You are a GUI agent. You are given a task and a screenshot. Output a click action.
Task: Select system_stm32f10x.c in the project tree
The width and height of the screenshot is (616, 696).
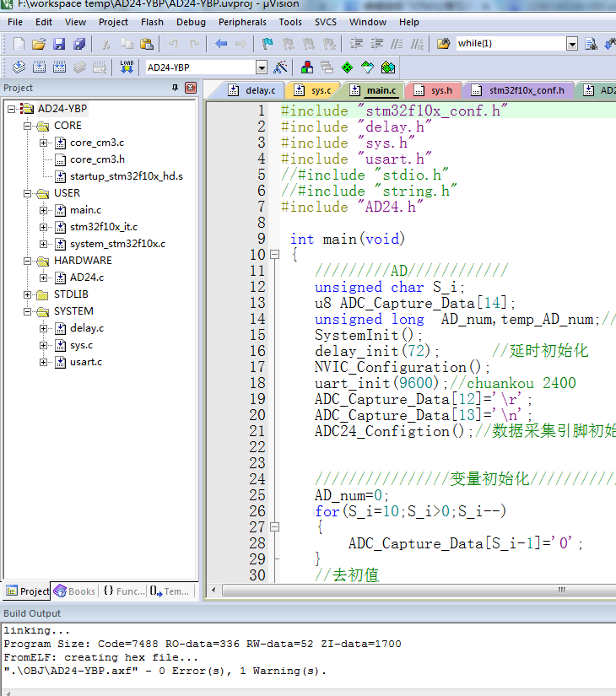coord(117,244)
